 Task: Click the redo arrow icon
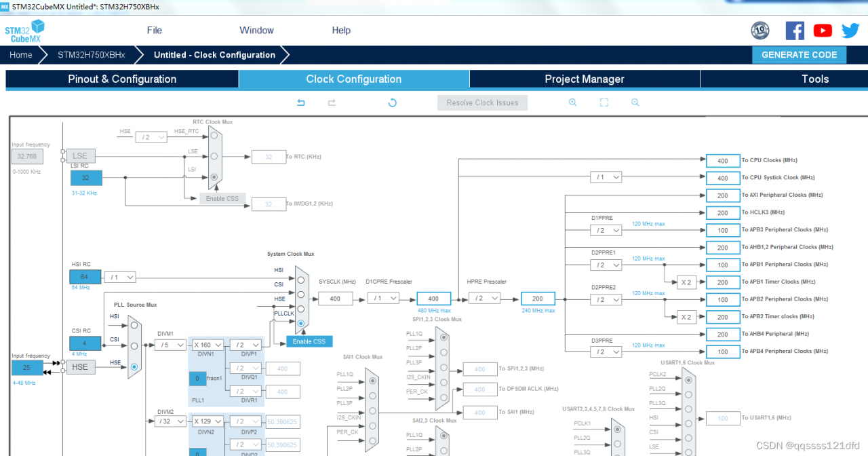pos(332,102)
